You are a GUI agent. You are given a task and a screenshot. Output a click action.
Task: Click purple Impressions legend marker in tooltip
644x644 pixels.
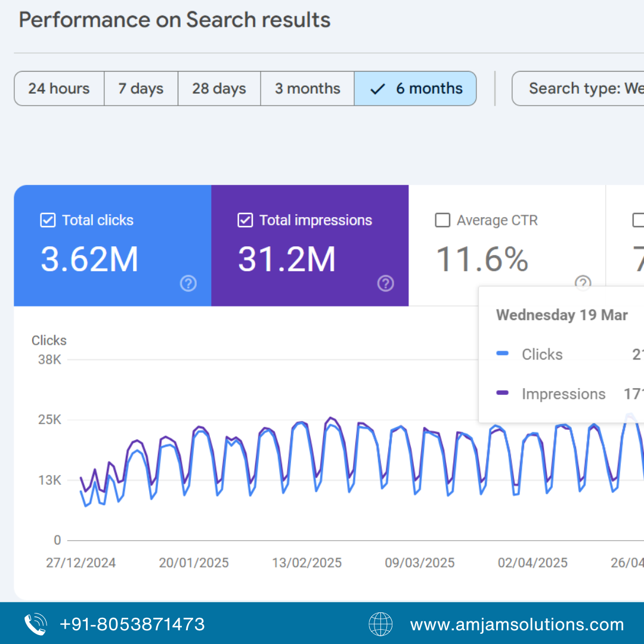[x=503, y=394]
